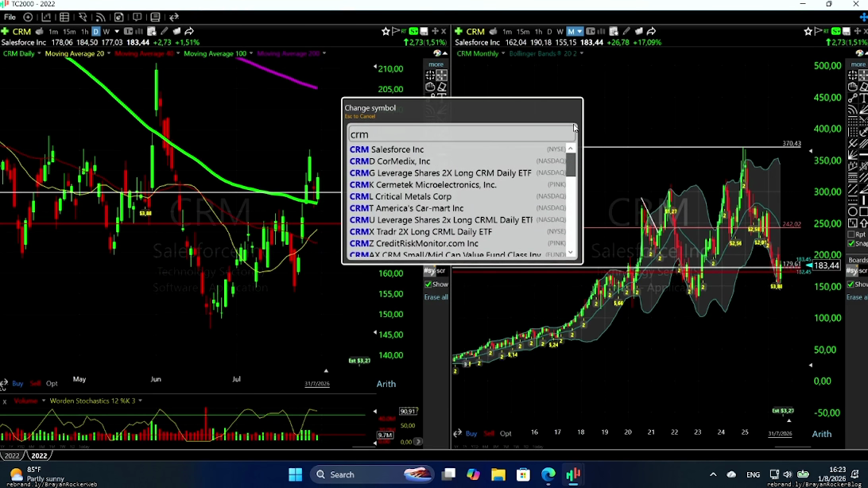Select CRMX Tradr 2X Long CRML Daily ETF
868x488 pixels.
coord(457,231)
